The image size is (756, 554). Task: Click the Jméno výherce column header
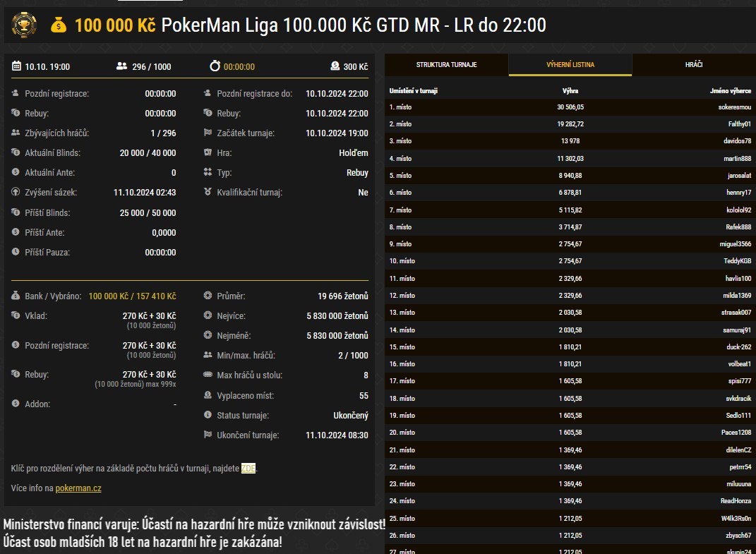730,91
